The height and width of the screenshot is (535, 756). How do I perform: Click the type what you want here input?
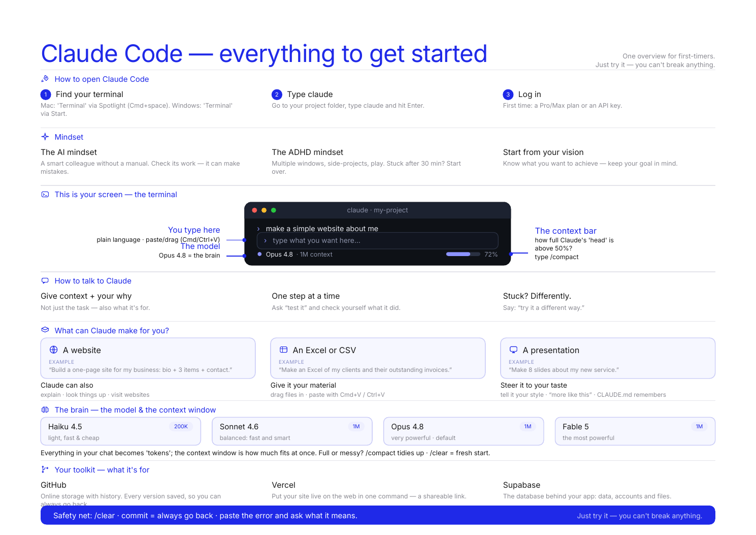pyautogui.click(x=377, y=241)
